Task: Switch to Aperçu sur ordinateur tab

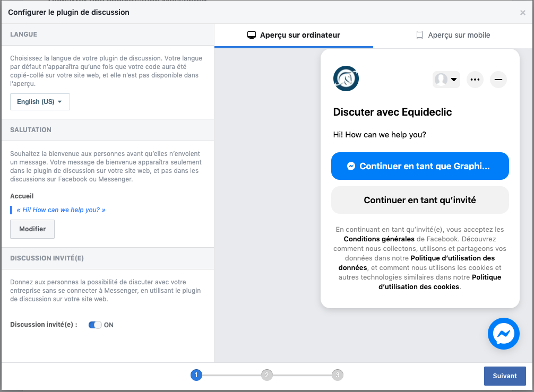Action: tap(294, 35)
